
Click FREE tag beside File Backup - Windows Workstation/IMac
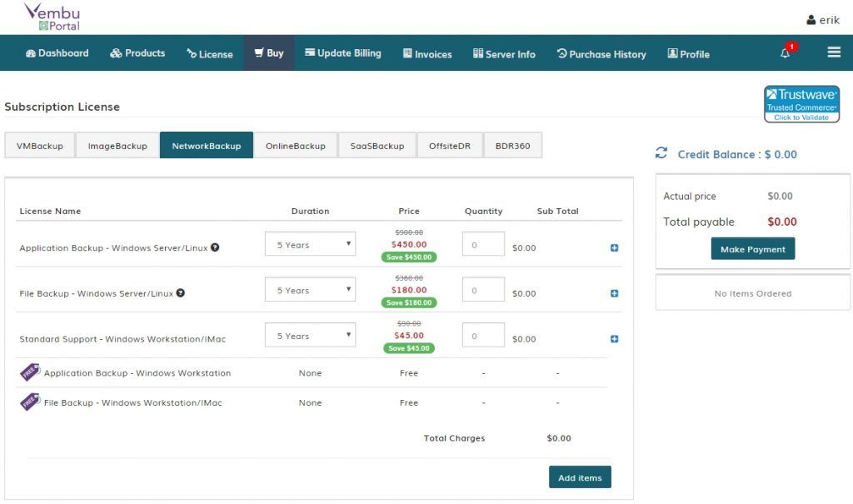point(30,402)
